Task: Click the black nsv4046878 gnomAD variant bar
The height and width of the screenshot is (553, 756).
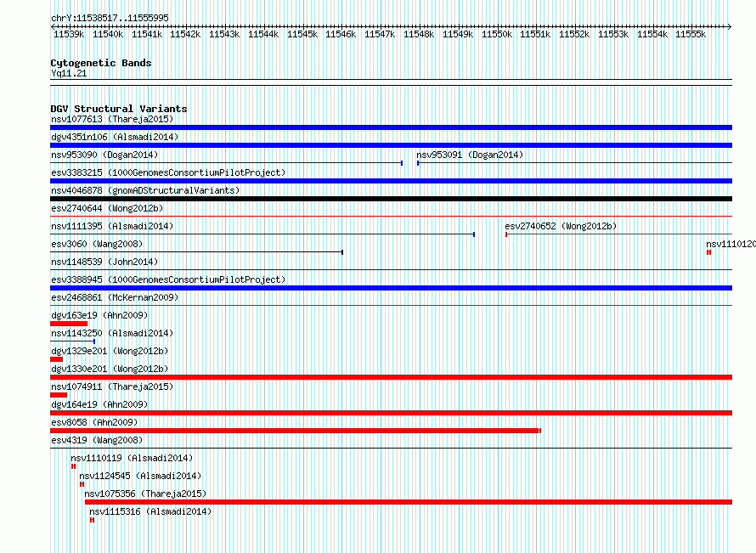Action: click(391, 199)
